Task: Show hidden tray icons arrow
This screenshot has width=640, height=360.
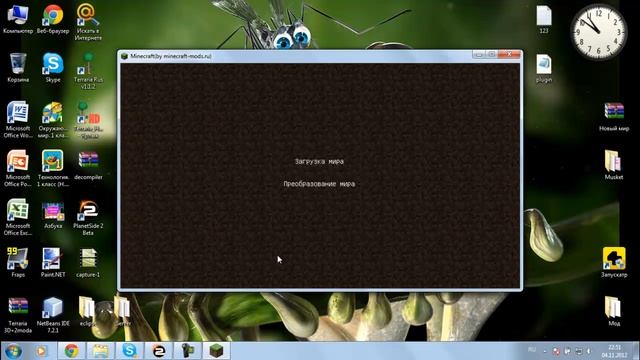Action: (544, 351)
